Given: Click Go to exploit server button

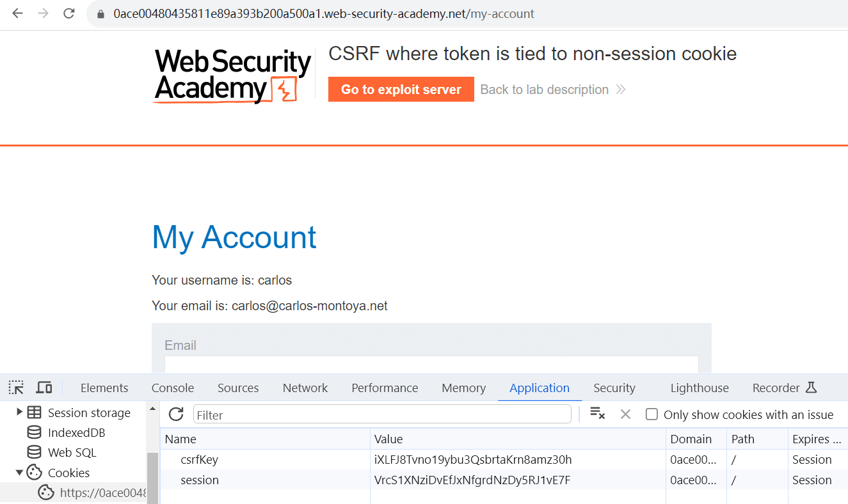Looking at the screenshot, I should (x=401, y=90).
